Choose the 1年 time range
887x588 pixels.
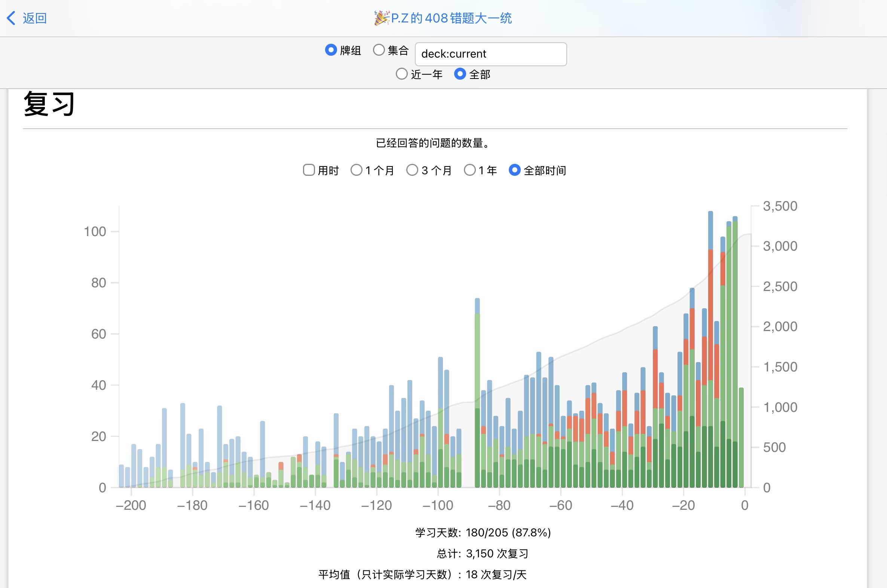click(470, 170)
